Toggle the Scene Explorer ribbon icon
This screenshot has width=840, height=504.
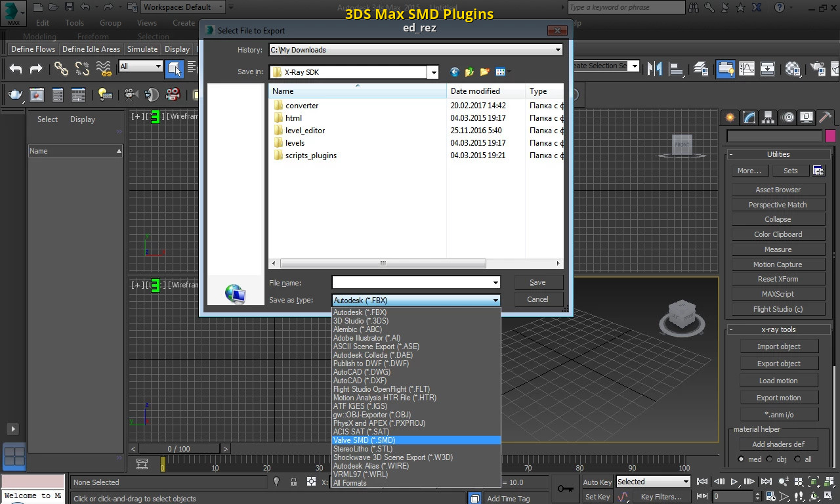pos(725,68)
